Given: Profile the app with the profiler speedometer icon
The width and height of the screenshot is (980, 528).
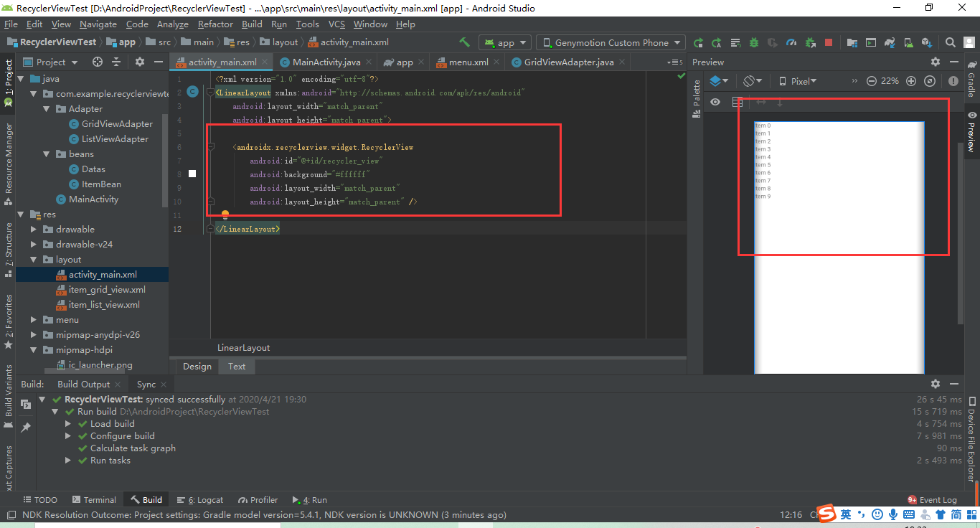Looking at the screenshot, I should (x=791, y=43).
